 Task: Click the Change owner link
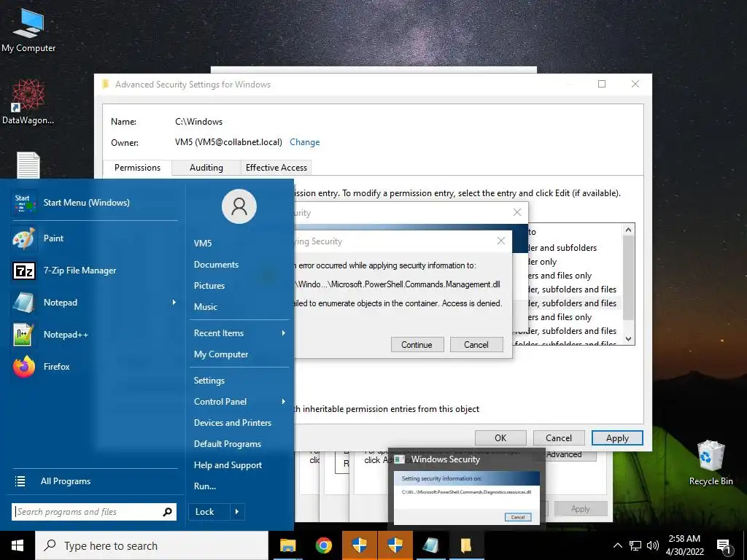pyautogui.click(x=304, y=142)
